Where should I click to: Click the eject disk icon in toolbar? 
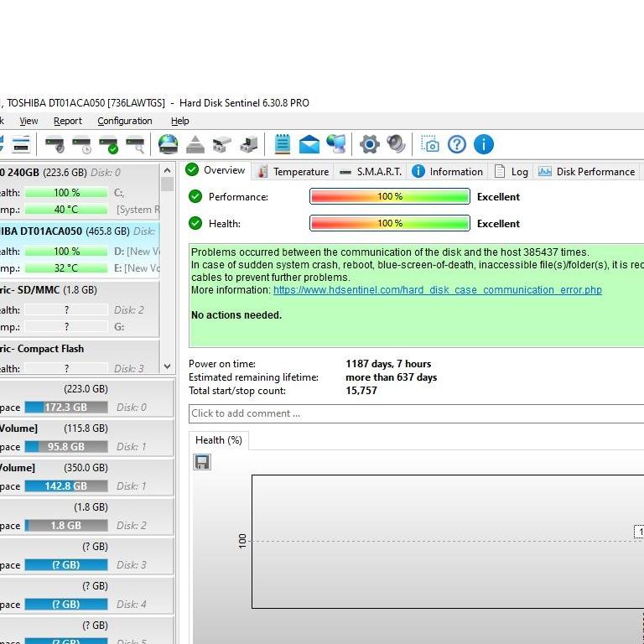coord(195,144)
